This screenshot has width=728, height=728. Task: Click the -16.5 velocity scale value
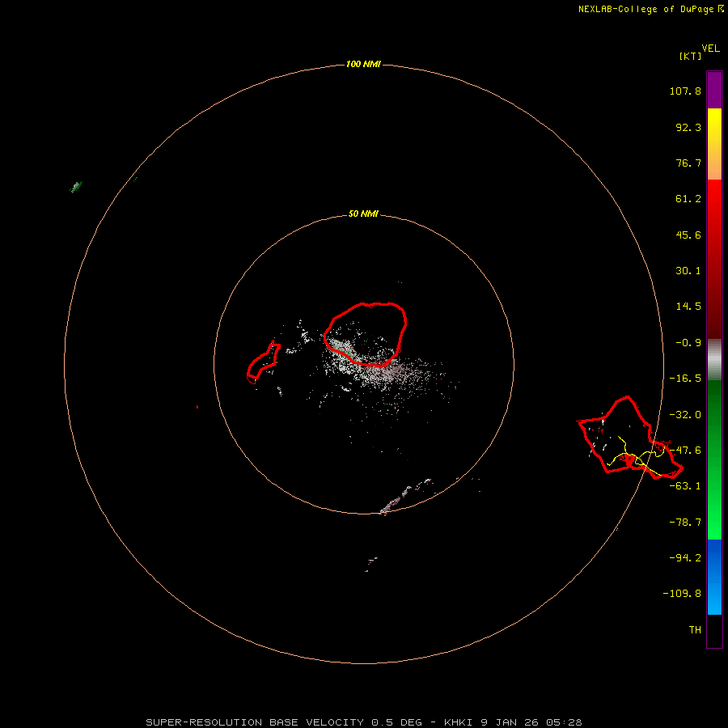(685, 379)
